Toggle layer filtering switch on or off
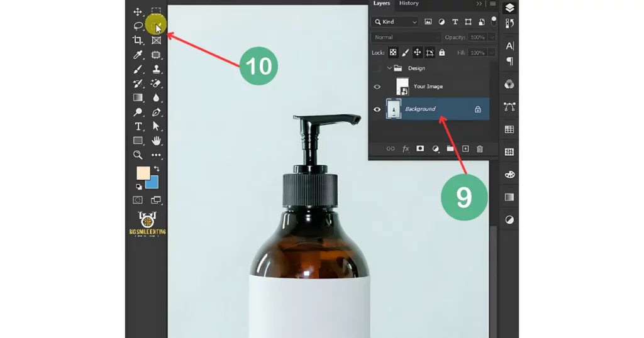The height and width of the screenshot is (338, 644). (x=494, y=21)
